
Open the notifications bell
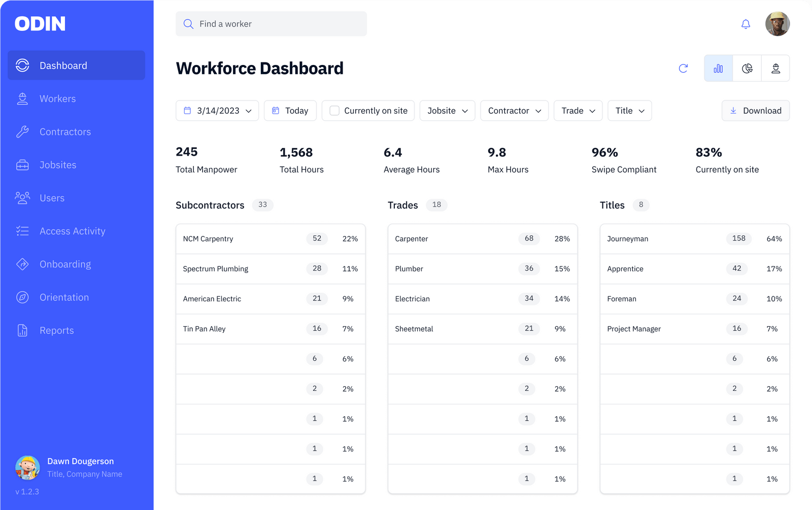coord(746,24)
